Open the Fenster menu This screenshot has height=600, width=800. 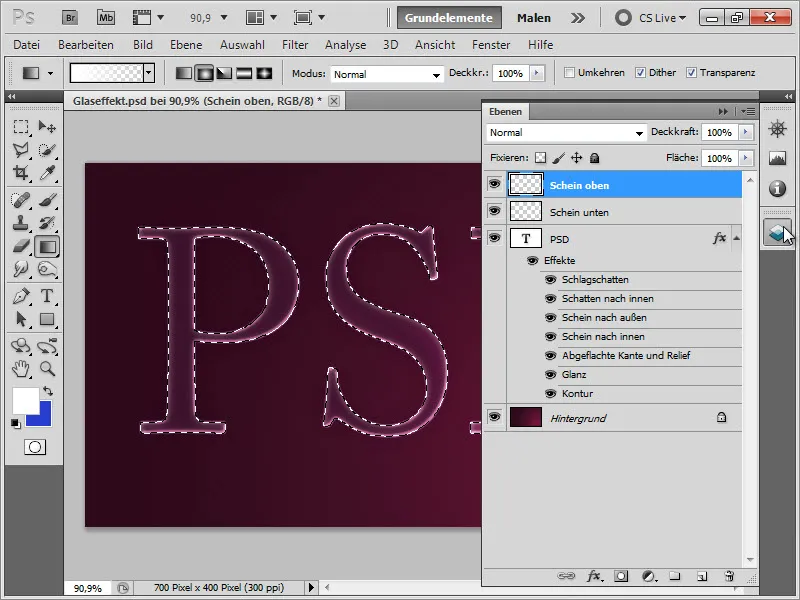(x=491, y=45)
